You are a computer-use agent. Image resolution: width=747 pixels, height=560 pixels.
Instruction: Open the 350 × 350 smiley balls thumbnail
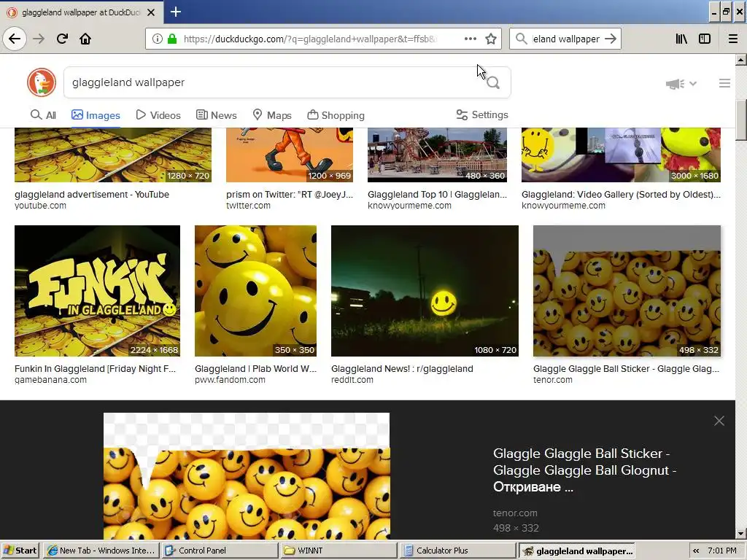pyautogui.click(x=255, y=291)
